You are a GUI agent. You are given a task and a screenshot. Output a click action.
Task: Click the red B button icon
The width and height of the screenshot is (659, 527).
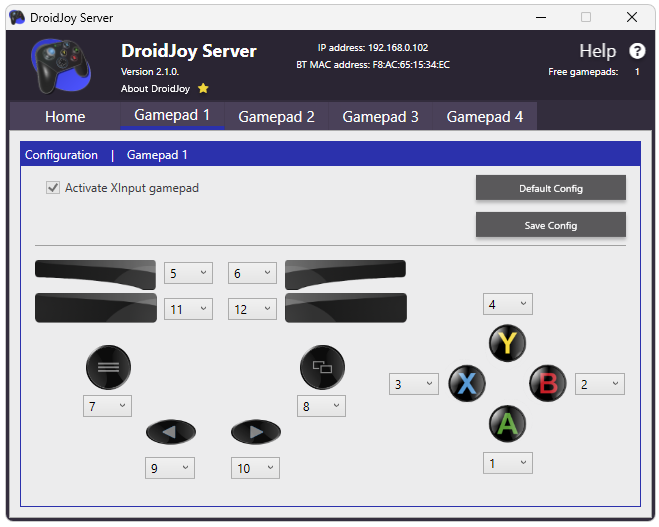tap(548, 383)
